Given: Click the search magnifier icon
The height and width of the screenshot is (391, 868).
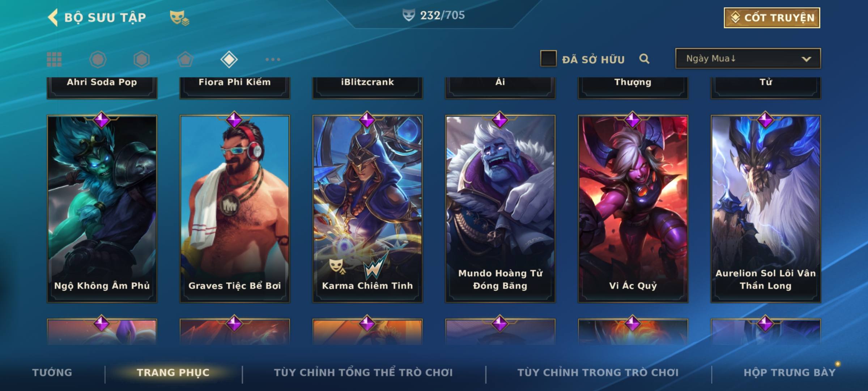Looking at the screenshot, I should (x=644, y=59).
